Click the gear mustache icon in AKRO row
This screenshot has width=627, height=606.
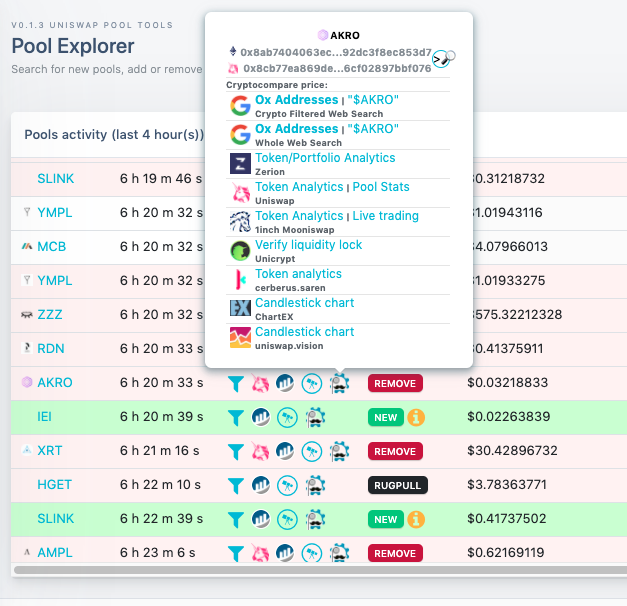point(339,383)
